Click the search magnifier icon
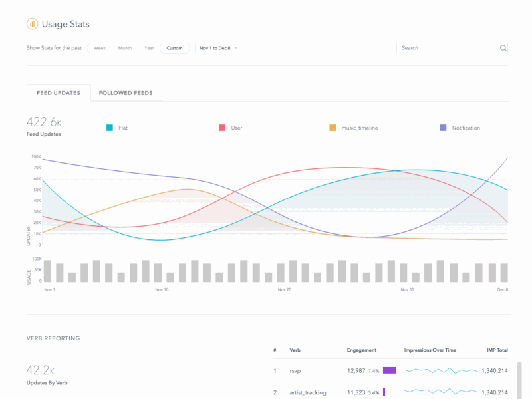Screen dimensions: 532x399 [x=503, y=48]
